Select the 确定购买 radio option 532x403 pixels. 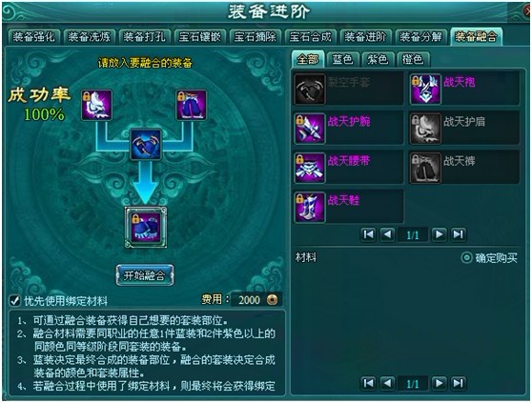click(466, 258)
